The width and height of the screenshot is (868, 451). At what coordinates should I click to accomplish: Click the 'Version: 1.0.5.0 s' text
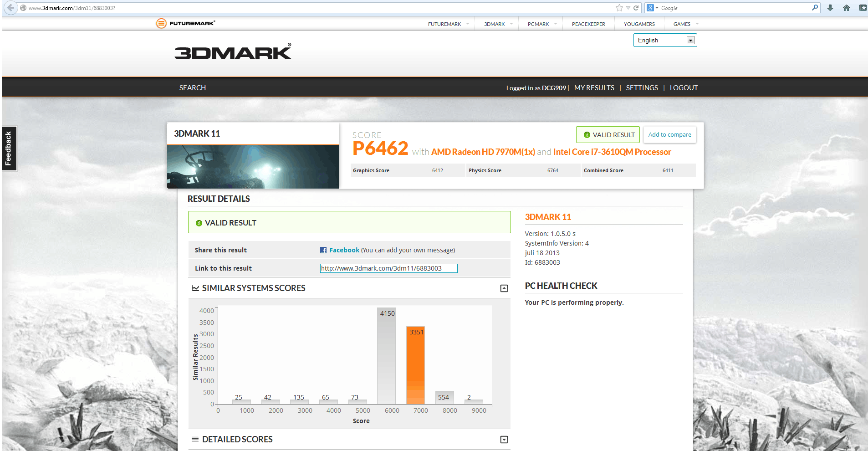pyautogui.click(x=550, y=234)
